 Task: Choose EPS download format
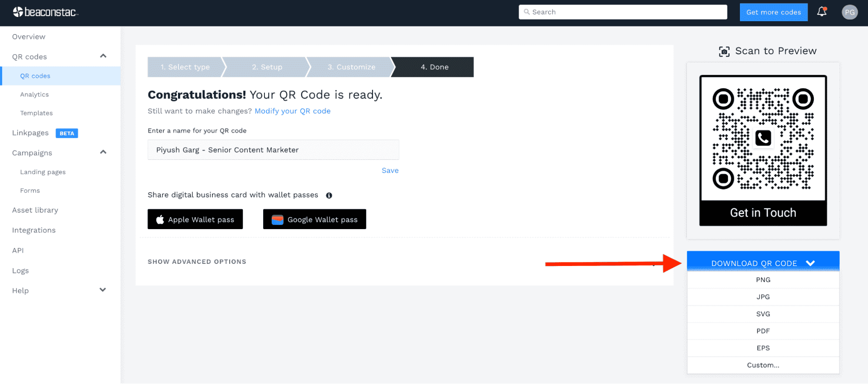(x=763, y=348)
